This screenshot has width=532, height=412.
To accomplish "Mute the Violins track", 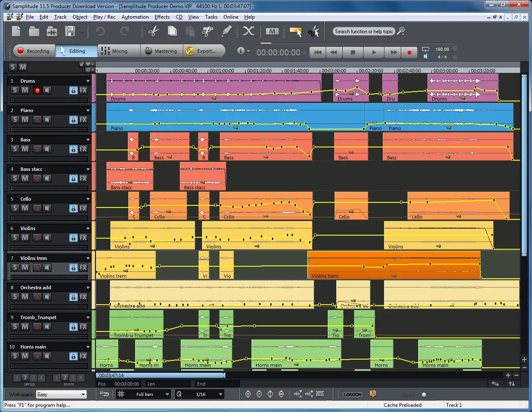I will click(x=25, y=238).
